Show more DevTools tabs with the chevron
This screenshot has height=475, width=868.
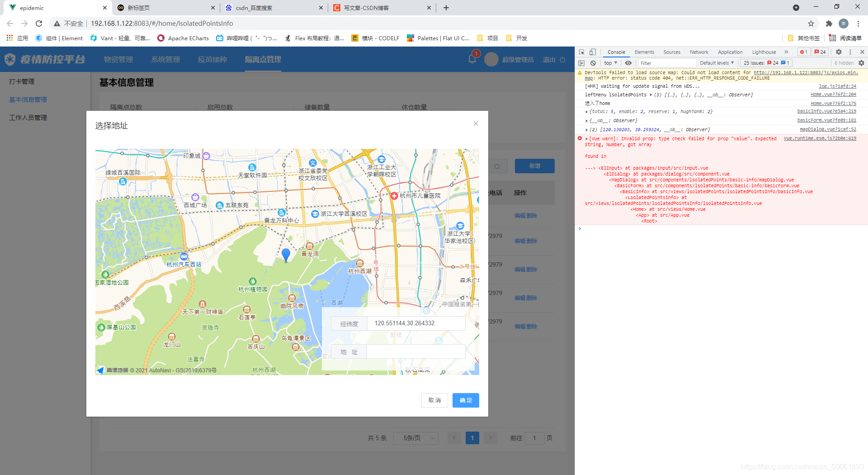pyautogui.click(x=786, y=52)
